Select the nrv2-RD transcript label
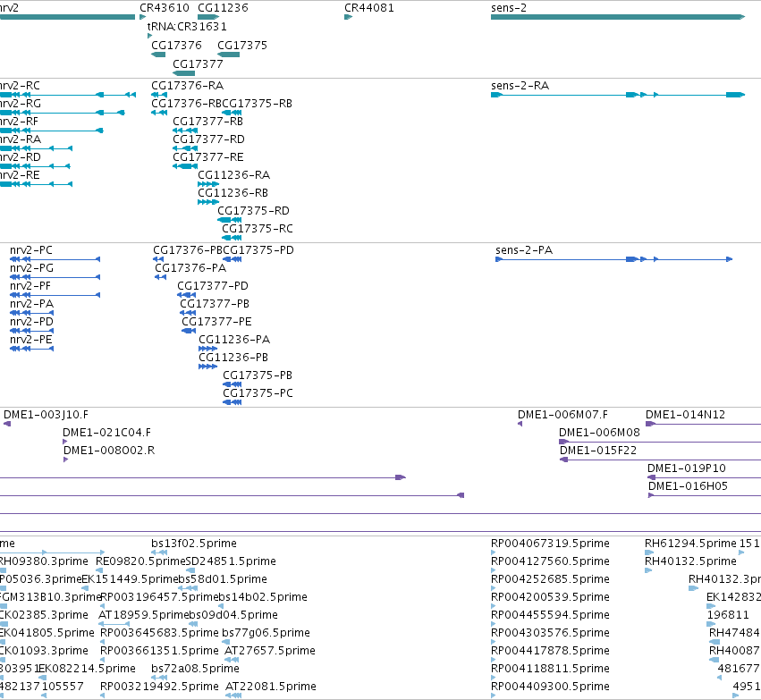This screenshot has width=761, height=700. tap(20, 157)
